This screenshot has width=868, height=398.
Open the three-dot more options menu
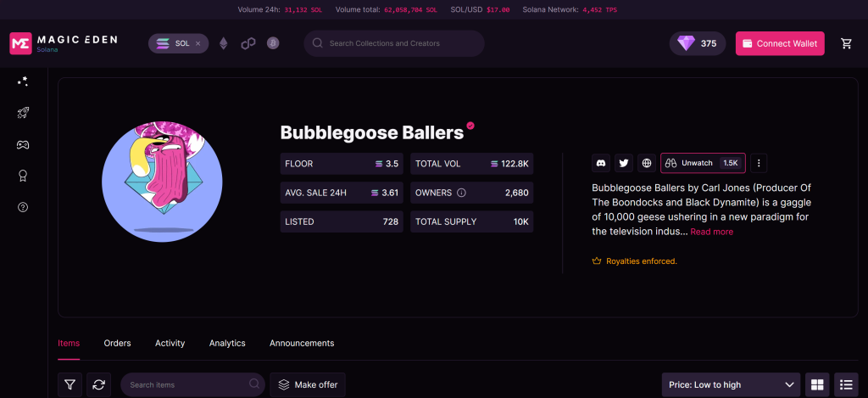pyautogui.click(x=759, y=163)
